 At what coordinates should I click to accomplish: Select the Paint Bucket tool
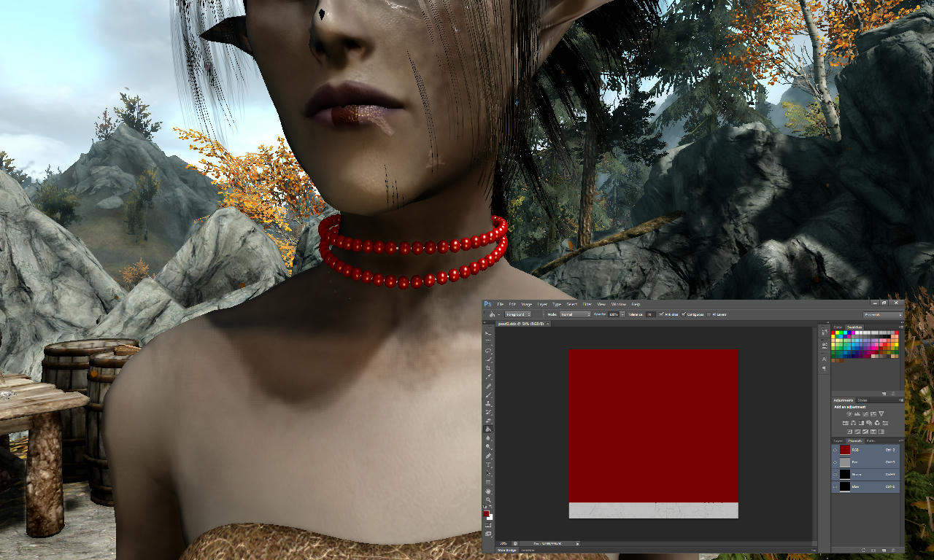488,429
